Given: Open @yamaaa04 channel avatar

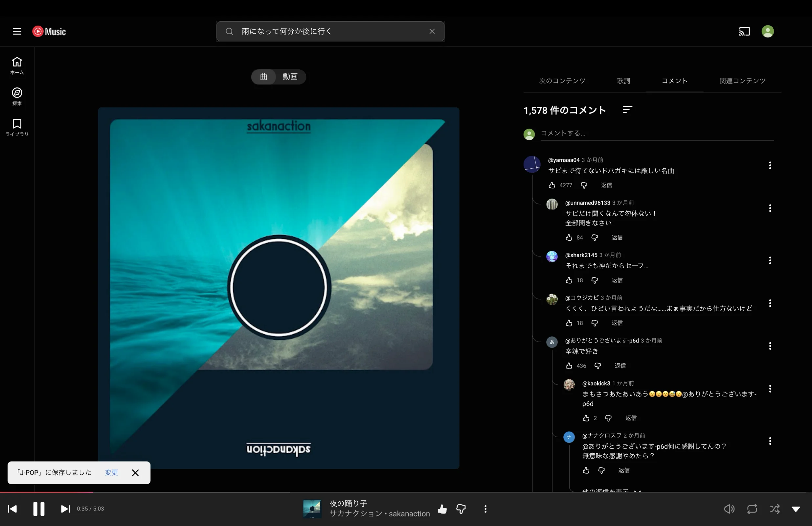Looking at the screenshot, I should click(532, 164).
